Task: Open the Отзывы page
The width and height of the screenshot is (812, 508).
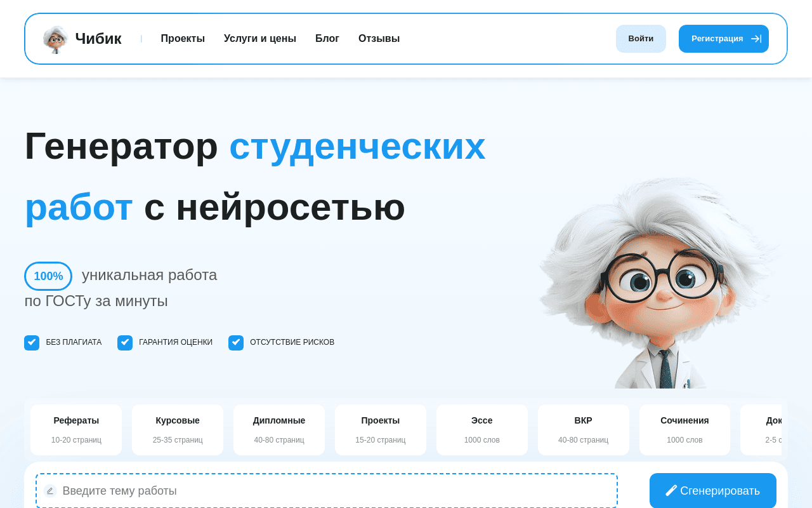Action: point(379,39)
